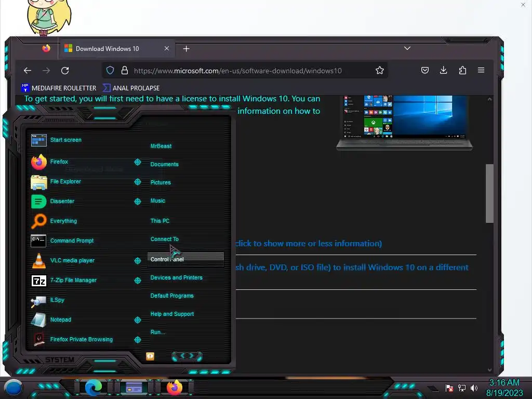This screenshot has width=532, height=399.
Task: Reload the current page
Action: point(65,71)
